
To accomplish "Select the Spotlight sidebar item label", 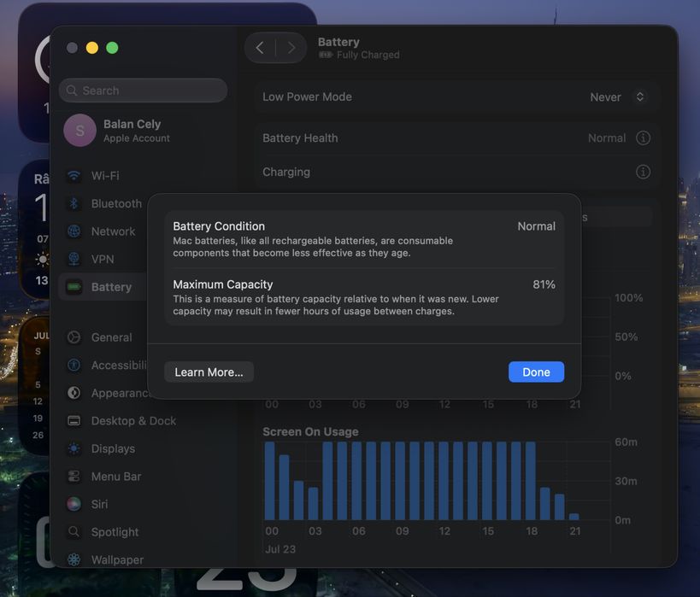I will click(x=115, y=532).
